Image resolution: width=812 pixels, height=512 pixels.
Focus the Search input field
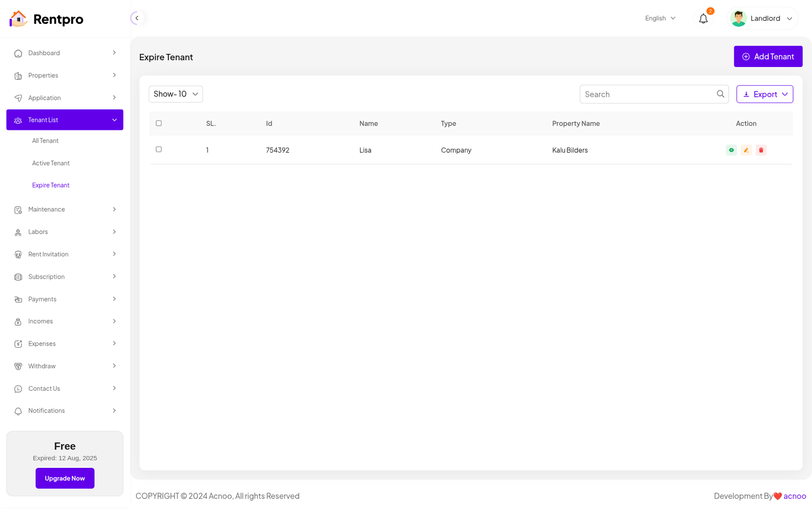click(647, 94)
